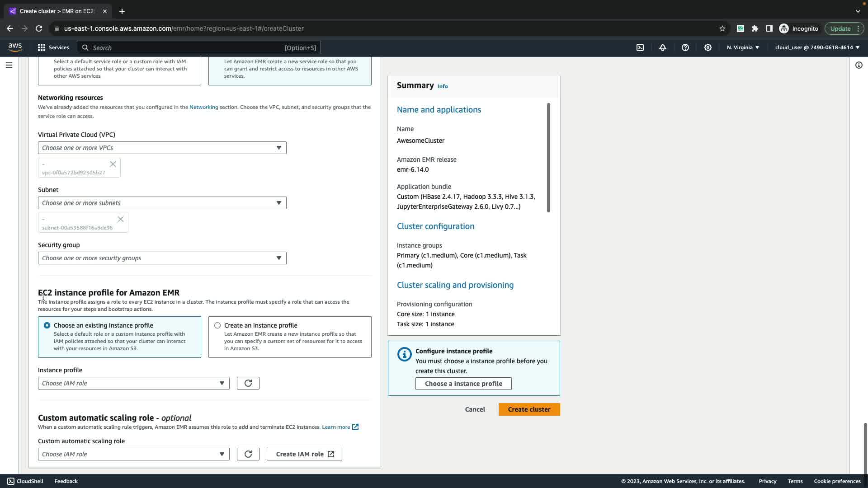Open the help question-mark icon
This screenshot has width=868, height=488.
point(685,47)
